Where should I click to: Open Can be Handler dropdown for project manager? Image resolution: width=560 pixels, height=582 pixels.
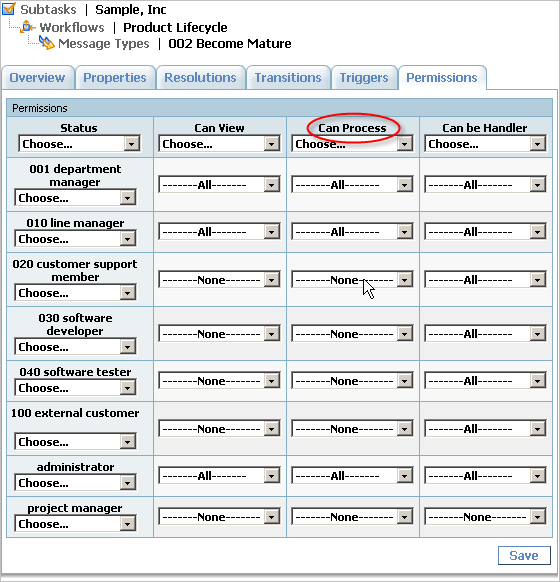(x=485, y=517)
